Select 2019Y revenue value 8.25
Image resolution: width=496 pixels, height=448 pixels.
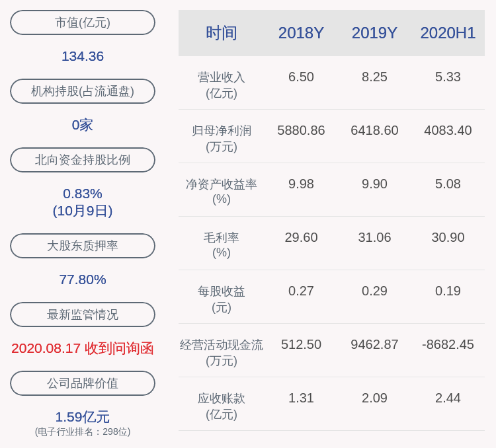374,77
